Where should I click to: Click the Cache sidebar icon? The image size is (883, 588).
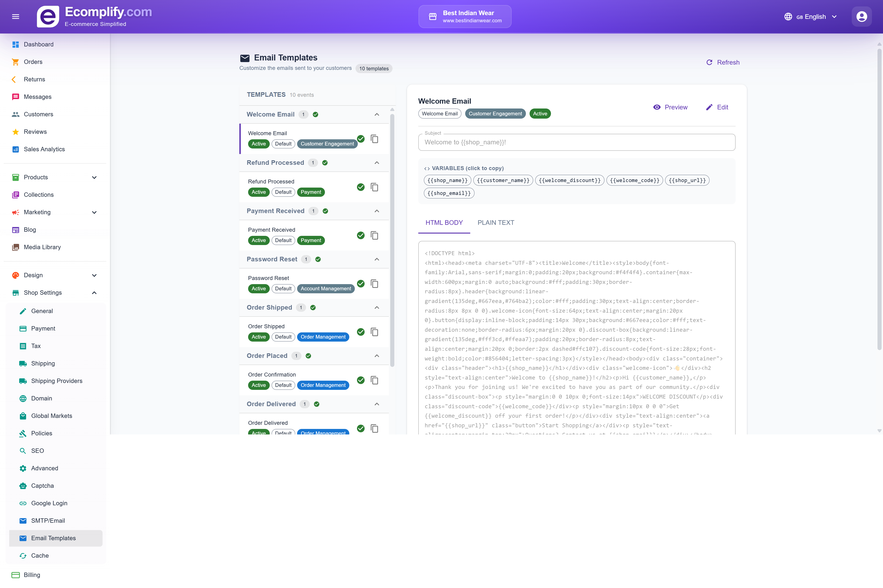click(23, 555)
